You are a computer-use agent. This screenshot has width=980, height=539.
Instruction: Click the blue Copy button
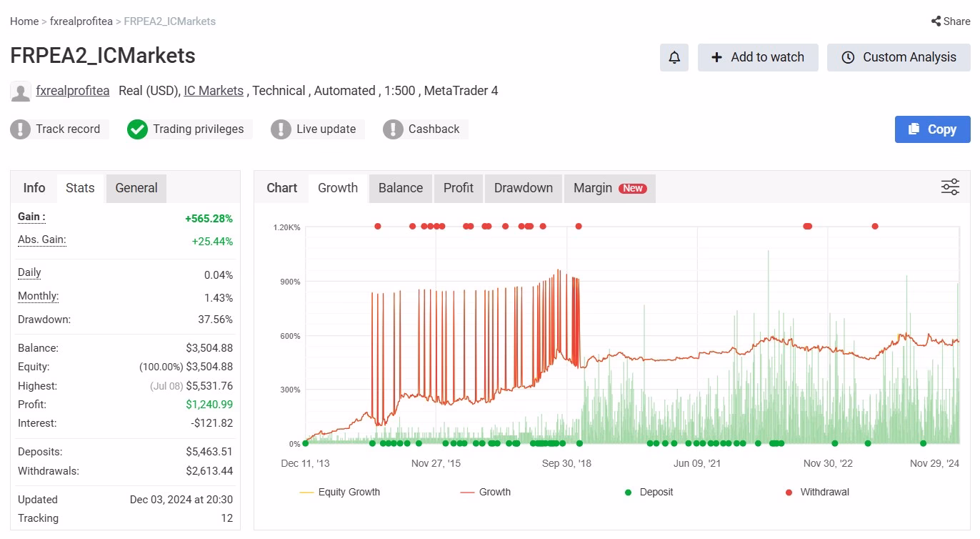pos(932,129)
